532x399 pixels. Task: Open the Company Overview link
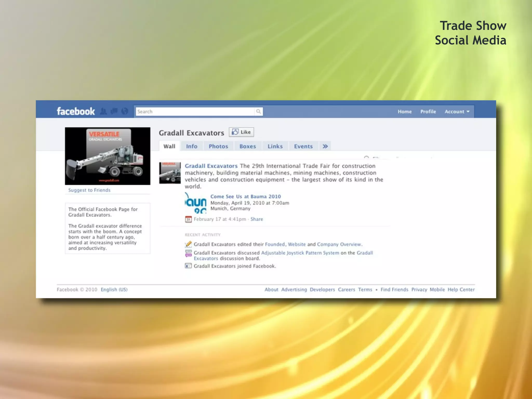tap(339, 244)
